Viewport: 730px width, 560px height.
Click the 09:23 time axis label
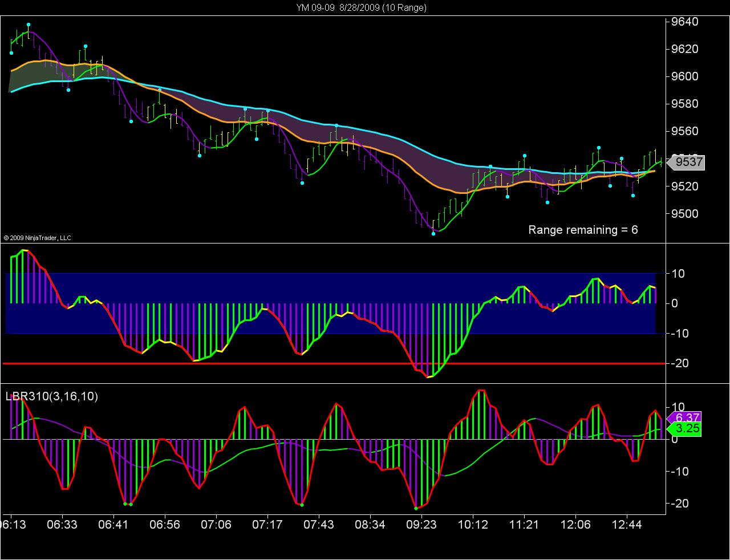(x=421, y=524)
